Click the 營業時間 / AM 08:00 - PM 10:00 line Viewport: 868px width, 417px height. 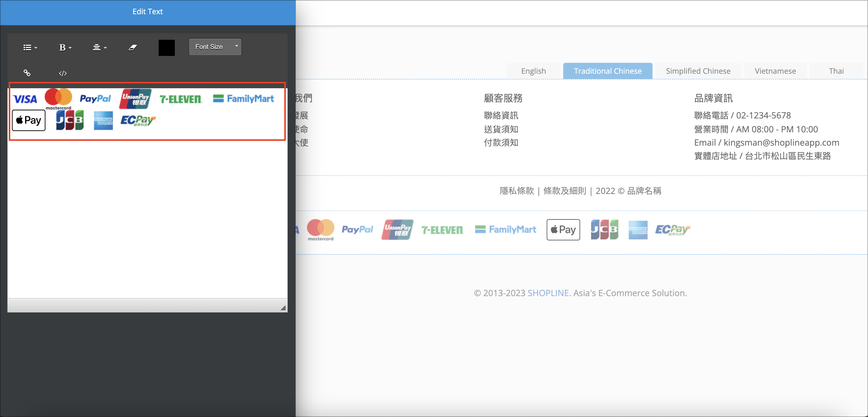coord(756,129)
